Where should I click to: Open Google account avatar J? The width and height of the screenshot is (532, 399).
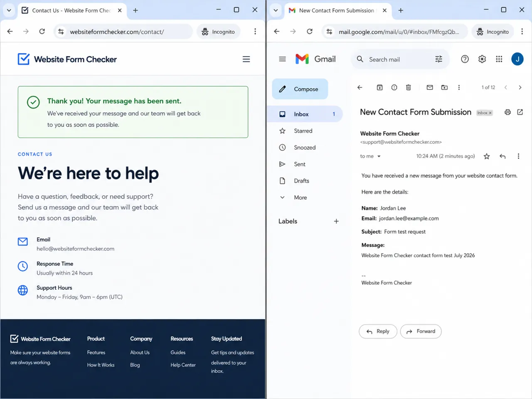(x=517, y=59)
